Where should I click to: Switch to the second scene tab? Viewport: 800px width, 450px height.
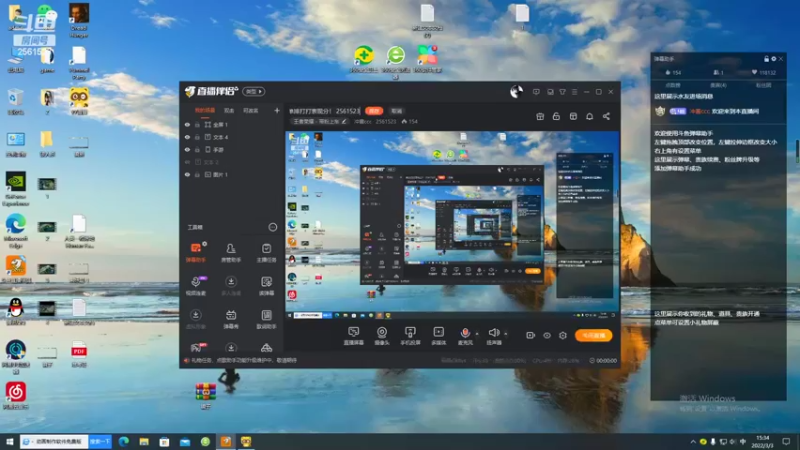(x=229, y=111)
